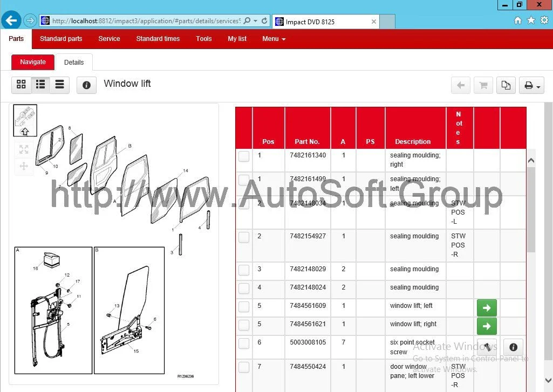Switch to the Navigate tab
The image size is (553, 392).
pyautogui.click(x=32, y=62)
